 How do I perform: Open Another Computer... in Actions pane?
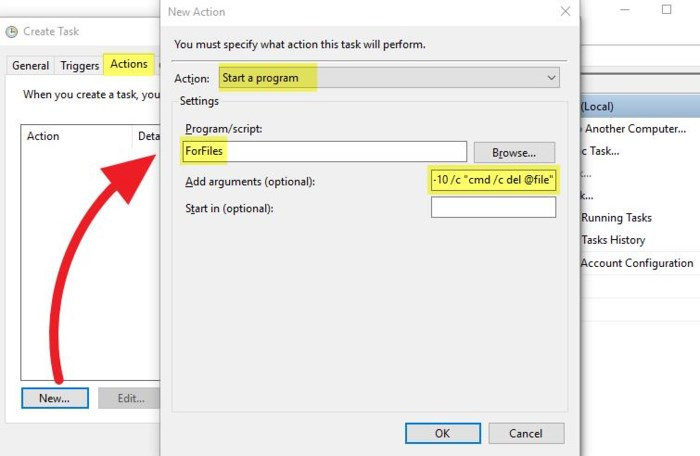[635, 129]
